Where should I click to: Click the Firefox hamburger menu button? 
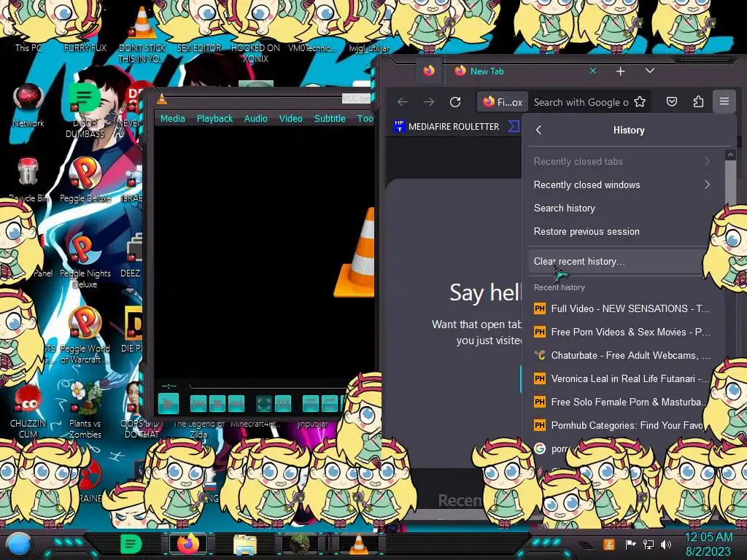click(724, 101)
